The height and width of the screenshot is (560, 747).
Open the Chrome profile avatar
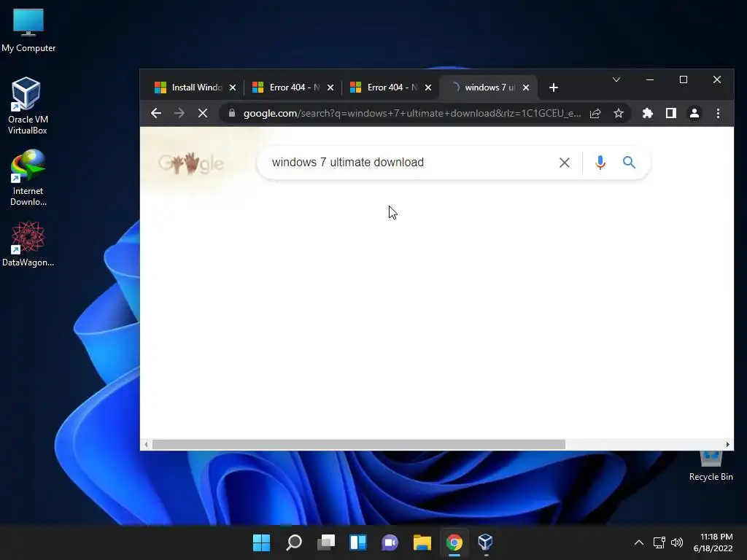pyautogui.click(x=694, y=113)
